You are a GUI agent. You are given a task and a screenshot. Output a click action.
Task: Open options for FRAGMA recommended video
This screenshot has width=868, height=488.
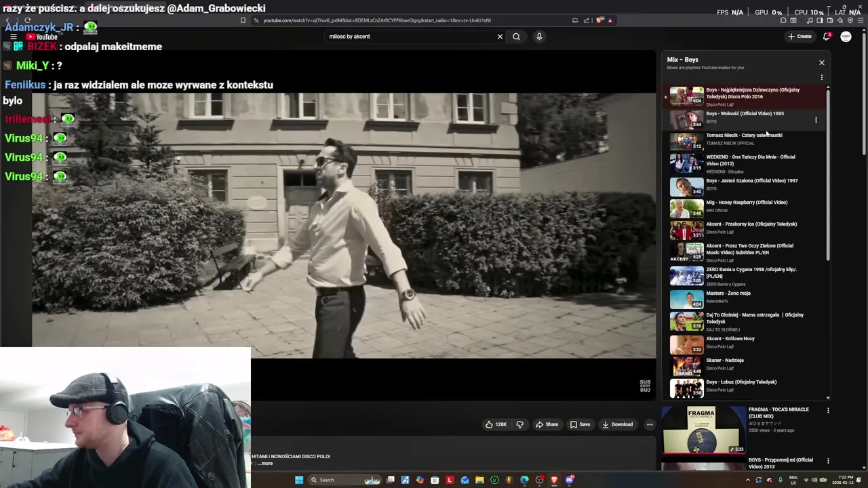[x=827, y=410]
